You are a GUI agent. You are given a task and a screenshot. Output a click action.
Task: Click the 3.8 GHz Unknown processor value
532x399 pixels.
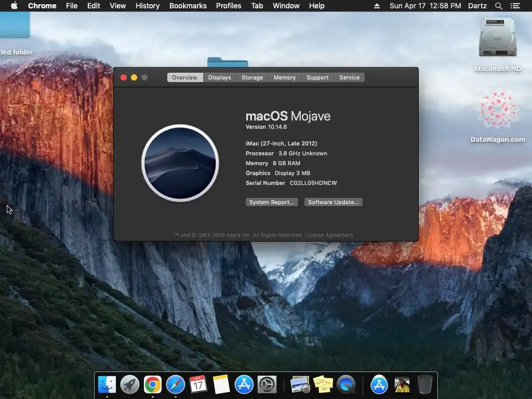(x=303, y=153)
